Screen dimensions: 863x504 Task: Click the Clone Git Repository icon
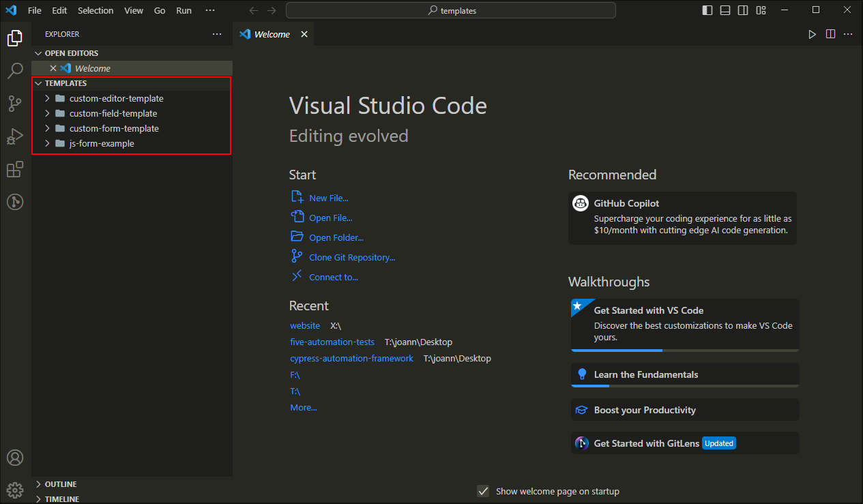point(297,256)
